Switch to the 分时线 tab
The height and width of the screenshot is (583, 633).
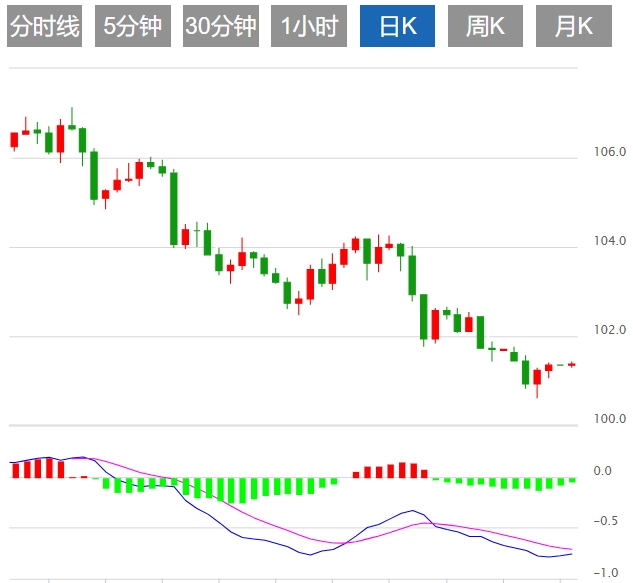click(44, 27)
